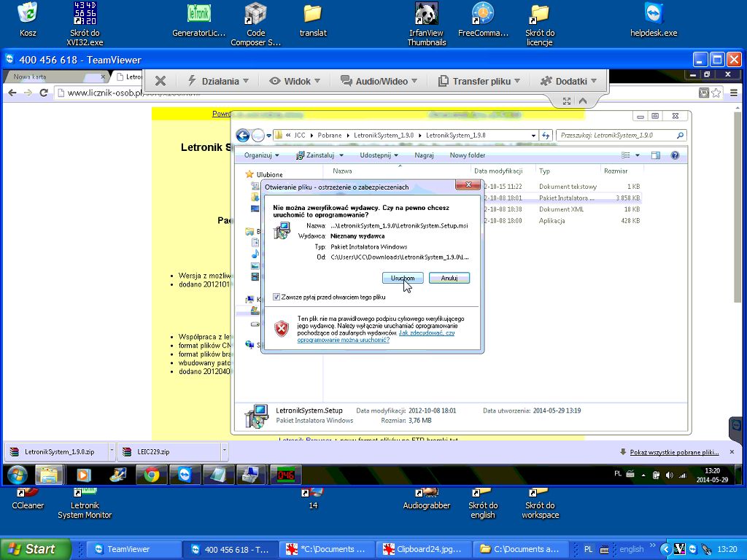This screenshot has height=560, width=747.
Task: Click the Explorer back arrow button
Action: (244, 136)
